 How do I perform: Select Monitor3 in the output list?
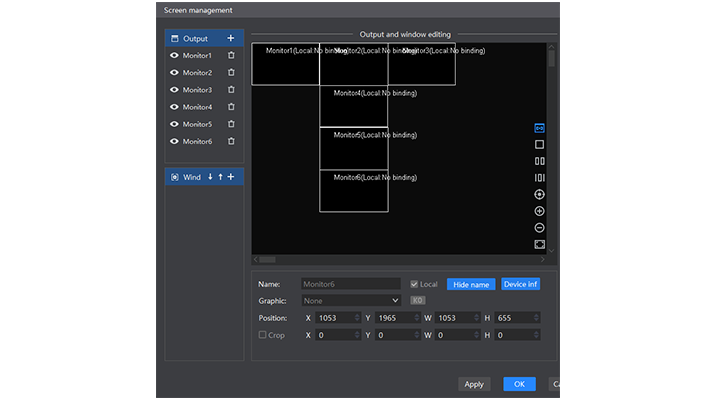(x=197, y=90)
